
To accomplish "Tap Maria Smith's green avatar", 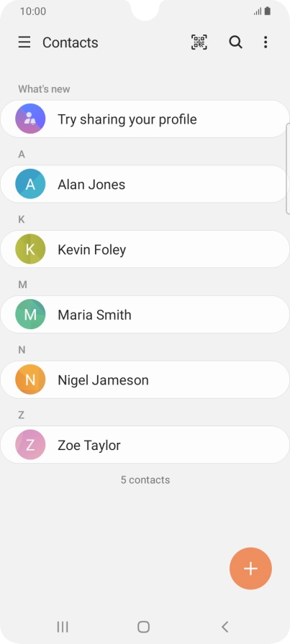I will [30, 314].
